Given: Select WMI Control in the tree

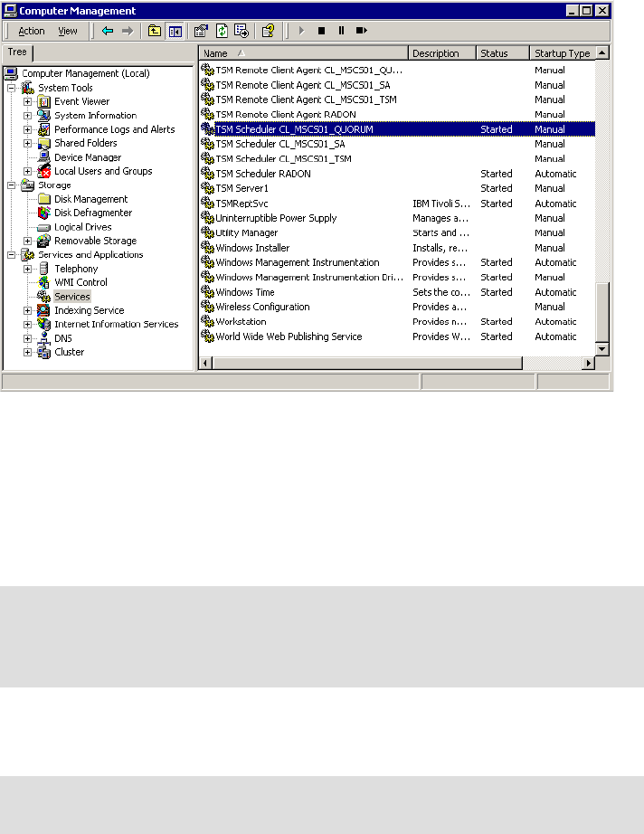Looking at the screenshot, I should pyautogui.click(x=80, y=282).
